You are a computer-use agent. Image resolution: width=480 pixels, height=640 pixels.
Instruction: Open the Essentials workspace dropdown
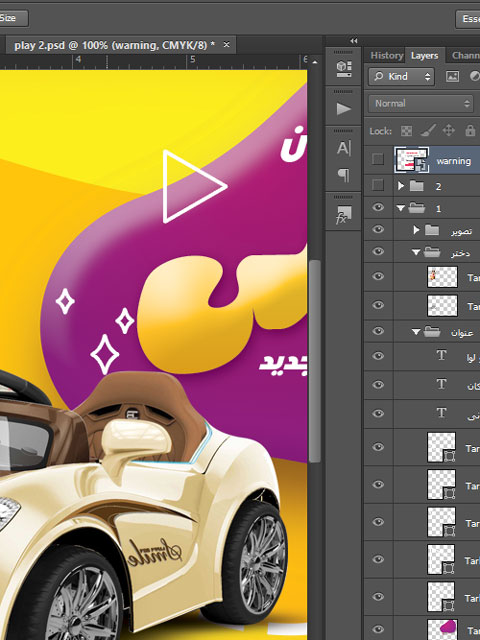click(468, 19)
